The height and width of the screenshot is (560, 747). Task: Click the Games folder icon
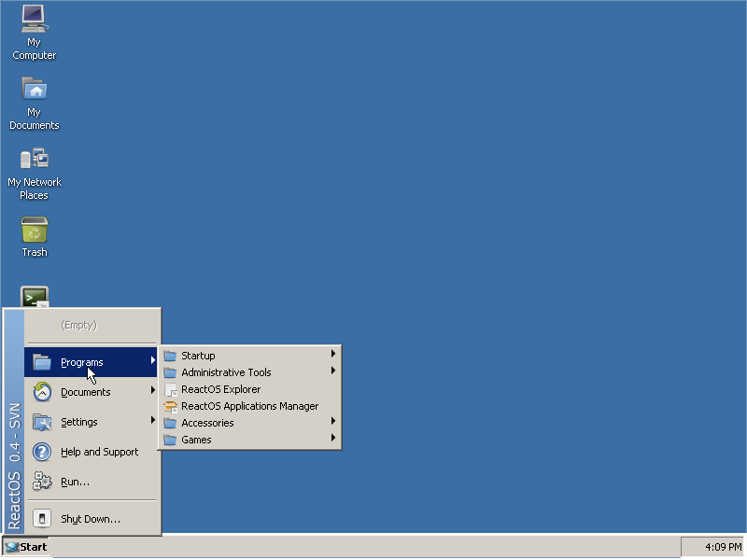[x=170, y=440]
